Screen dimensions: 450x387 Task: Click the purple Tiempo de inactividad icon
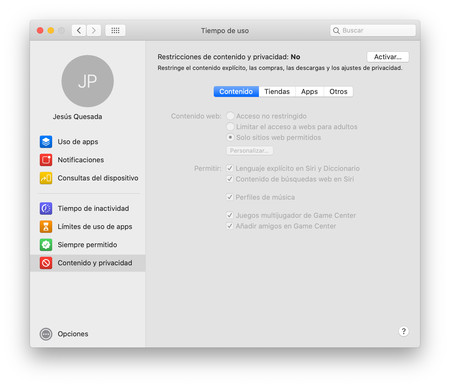(46, 208)
